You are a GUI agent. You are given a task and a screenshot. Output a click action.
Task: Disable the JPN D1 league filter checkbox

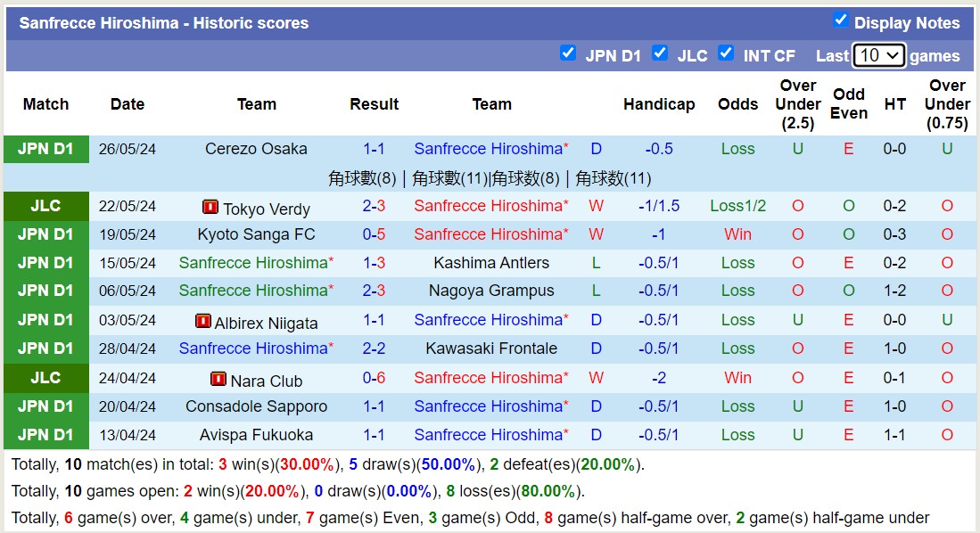568,53
